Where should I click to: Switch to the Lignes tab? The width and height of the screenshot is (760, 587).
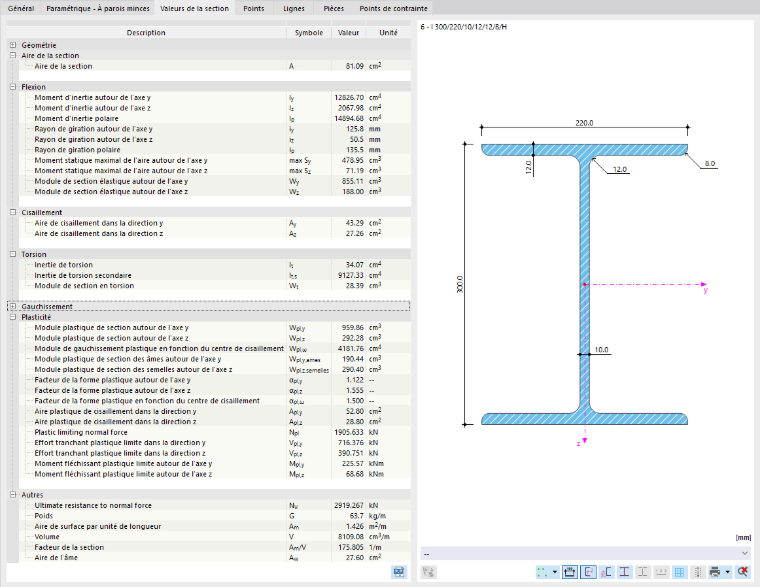(294, 8)
